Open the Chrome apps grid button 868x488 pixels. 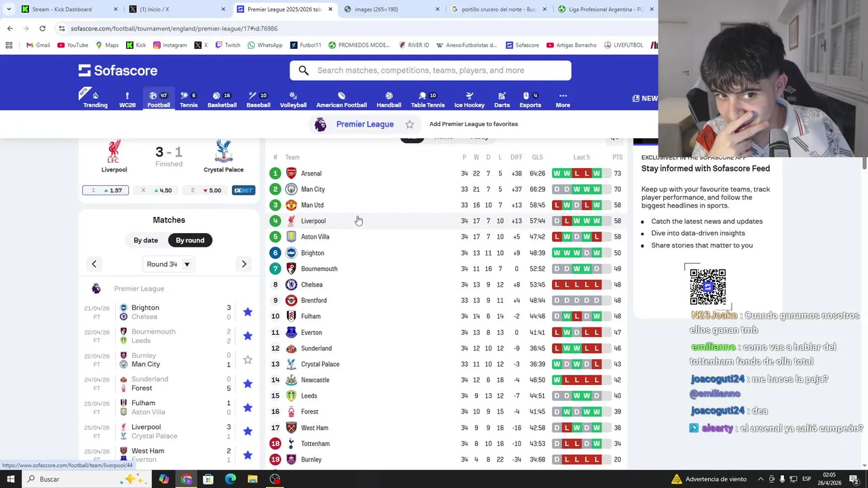9,45
